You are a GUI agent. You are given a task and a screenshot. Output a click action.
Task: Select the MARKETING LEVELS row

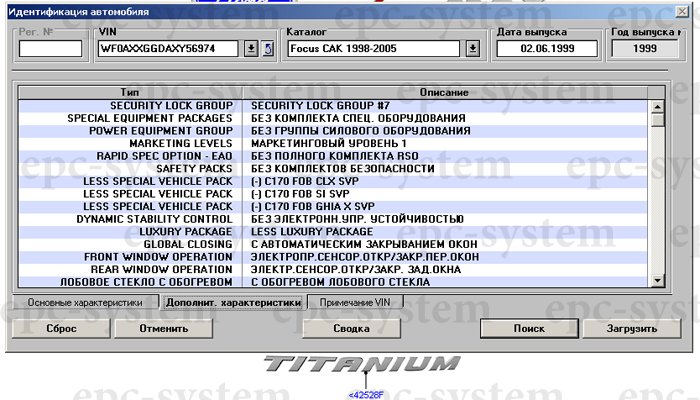coord(333,143)
